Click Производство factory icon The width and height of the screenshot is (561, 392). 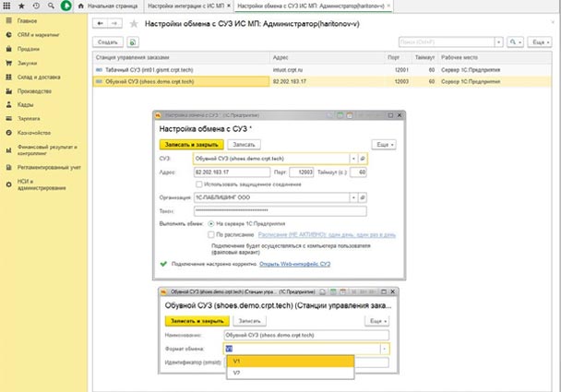click(9, 91)
